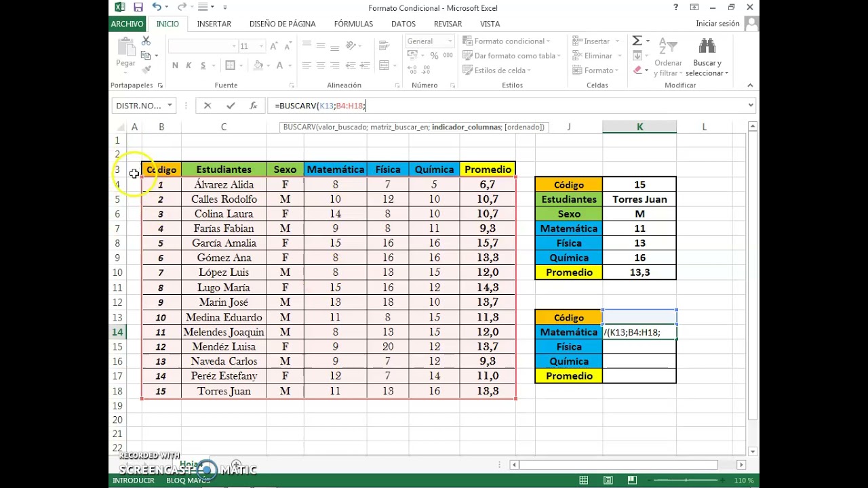Open the ARCHIVO tab
868x488 pixels.
coord(127,24)
